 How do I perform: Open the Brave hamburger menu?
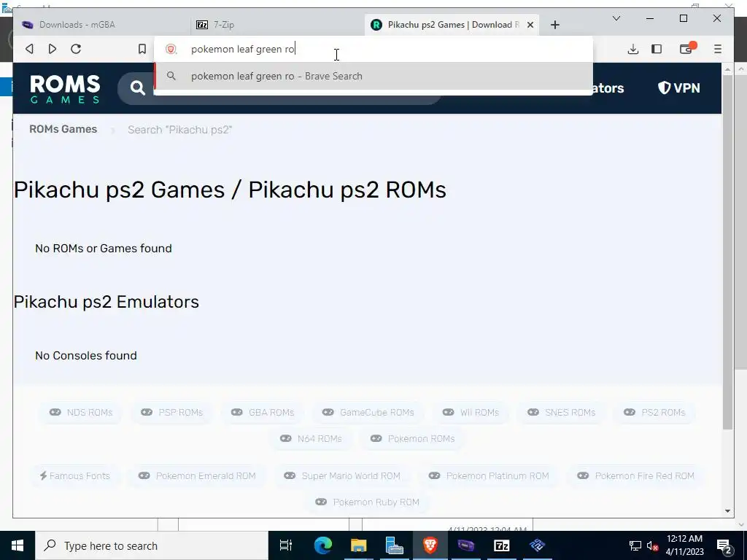718,49
